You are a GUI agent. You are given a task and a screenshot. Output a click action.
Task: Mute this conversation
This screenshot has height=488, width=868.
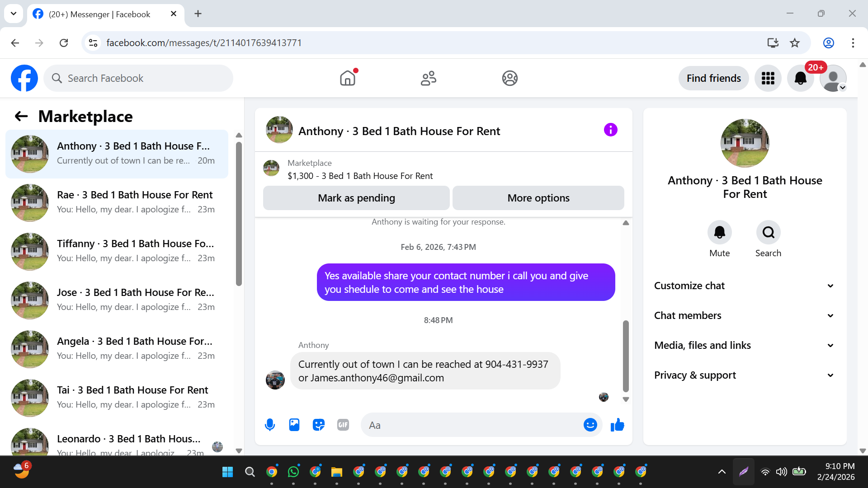719,232
